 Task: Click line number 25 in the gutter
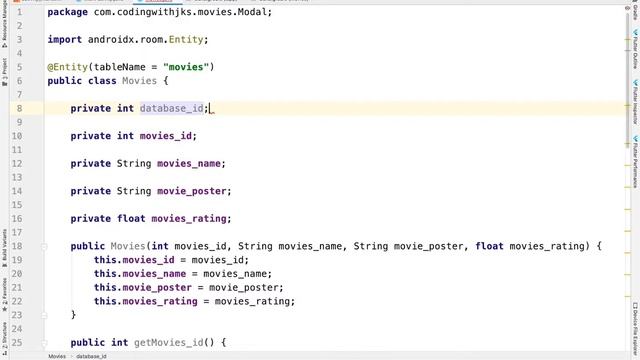pos(17,342)
